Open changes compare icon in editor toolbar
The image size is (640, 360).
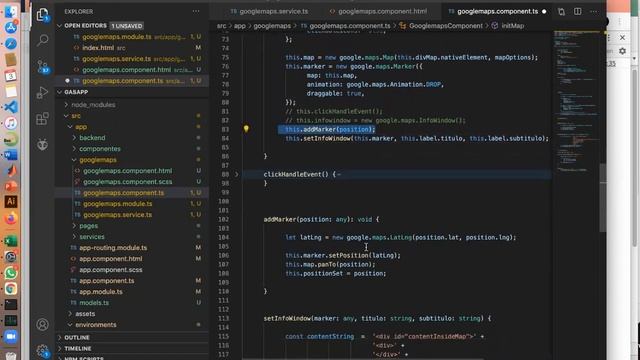pos(562,11)
